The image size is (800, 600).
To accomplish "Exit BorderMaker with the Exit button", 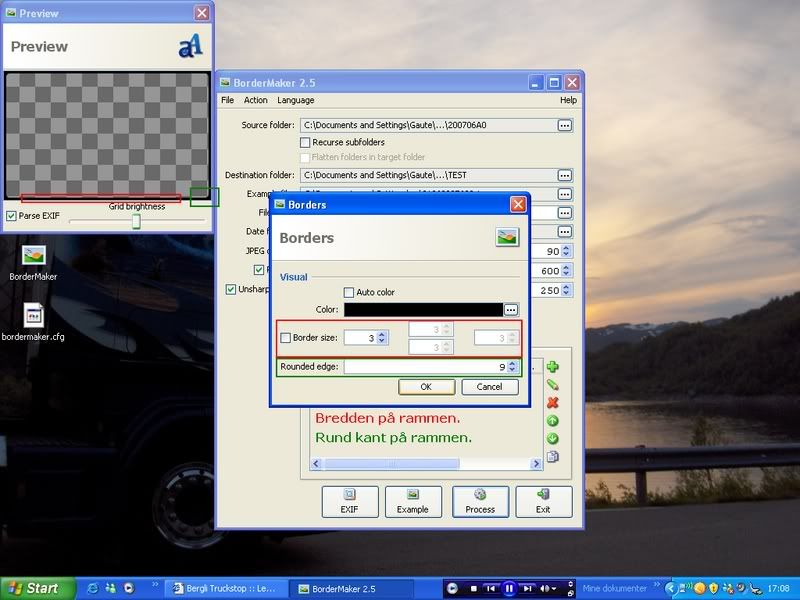I will (x=543, y=502).
